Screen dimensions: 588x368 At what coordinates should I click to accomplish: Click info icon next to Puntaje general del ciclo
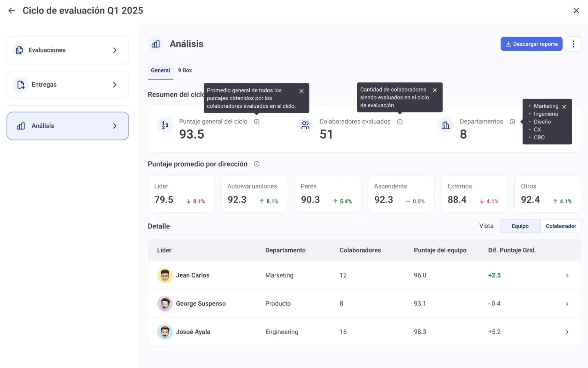pyautogui.click(x=257, y=122)
